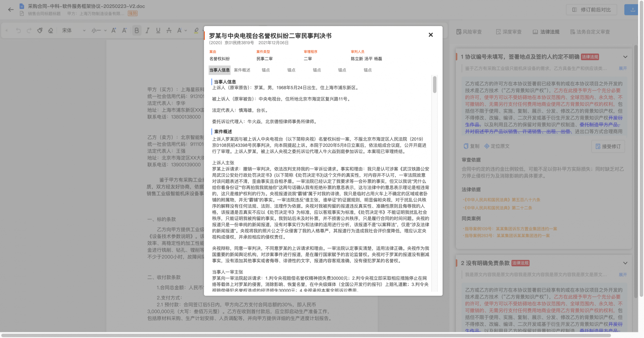Click the 复制 copy icon
Image resolution: width=644 pixels, height=338 pixels.
click(x=466, y=146)
